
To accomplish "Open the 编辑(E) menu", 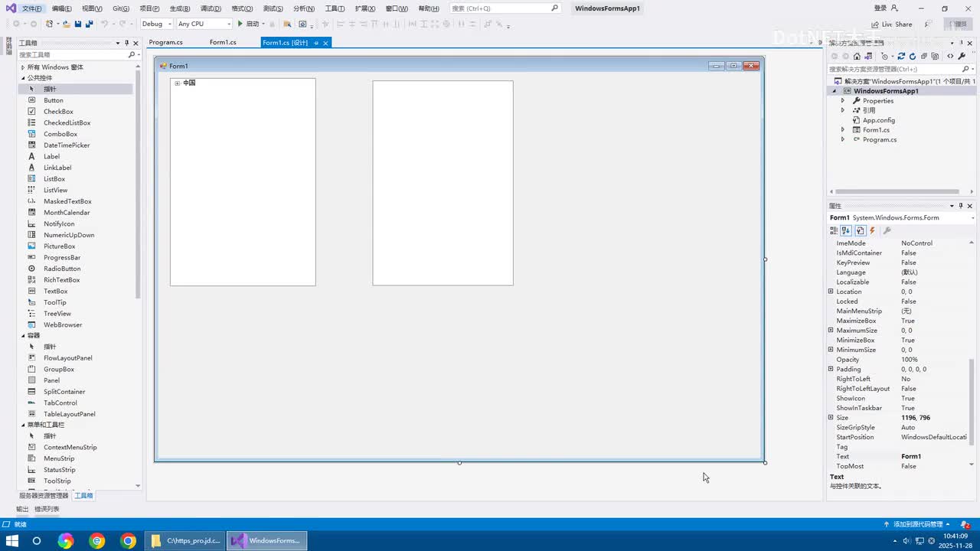I will coord(61,8).
